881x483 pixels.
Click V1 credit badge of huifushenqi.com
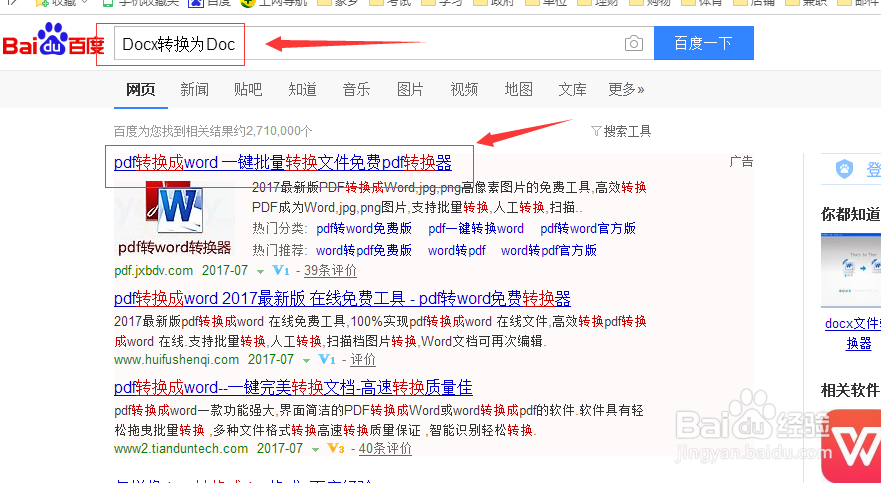click(327, 359)
